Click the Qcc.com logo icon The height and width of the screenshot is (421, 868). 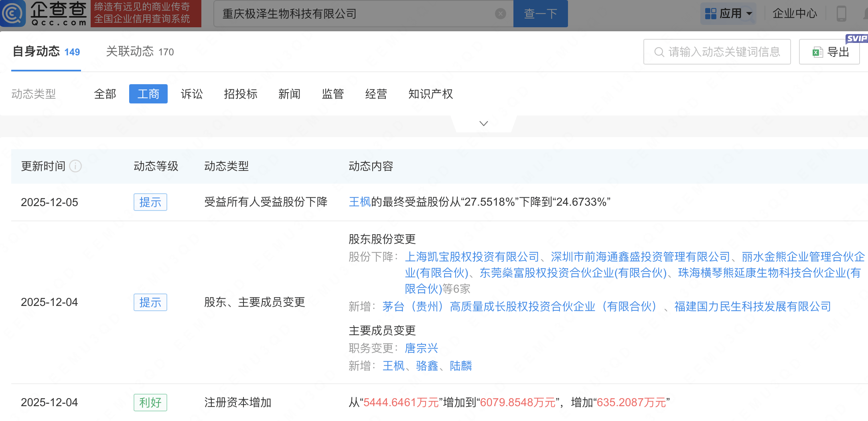[13, 13]
